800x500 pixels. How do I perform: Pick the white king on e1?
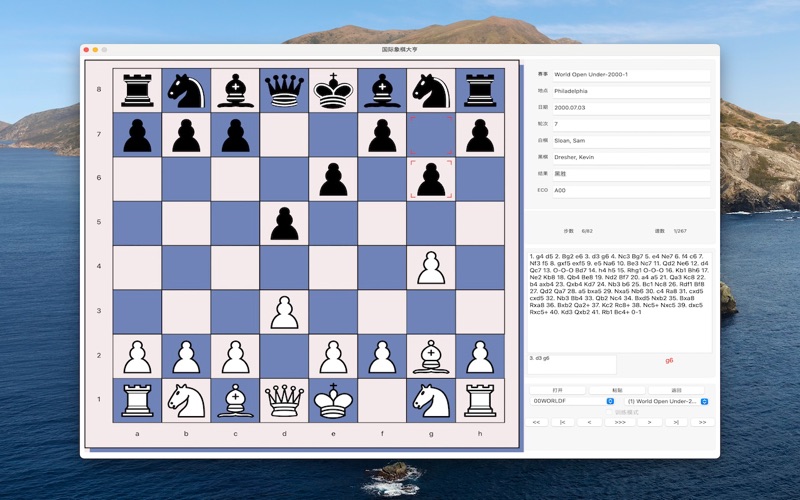click(333, 401)
